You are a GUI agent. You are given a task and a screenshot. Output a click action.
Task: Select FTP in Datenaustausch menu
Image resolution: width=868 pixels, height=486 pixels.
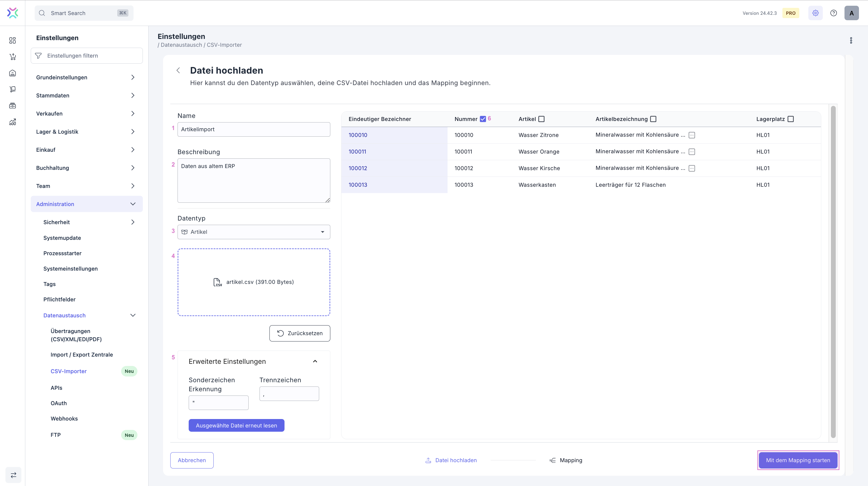pos(55,435)
